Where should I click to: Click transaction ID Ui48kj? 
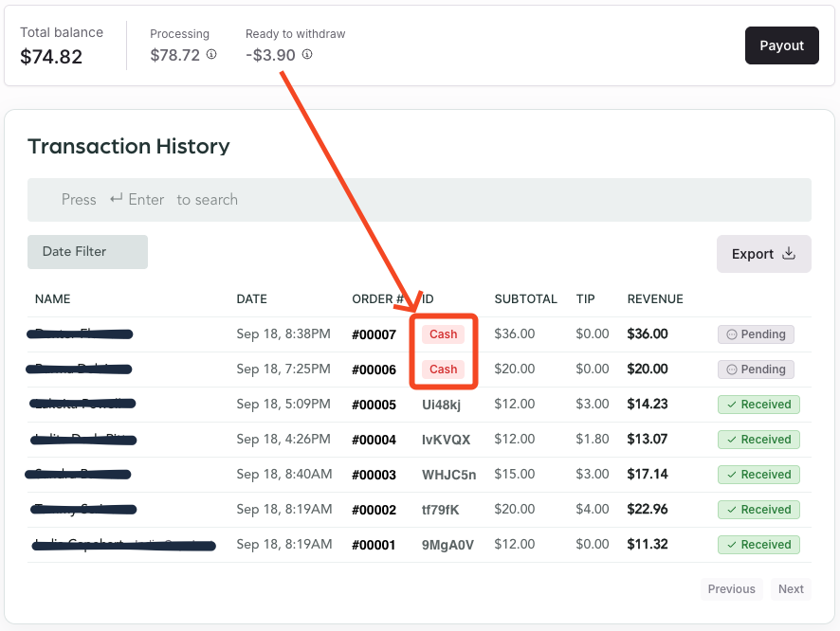(442, 406)
